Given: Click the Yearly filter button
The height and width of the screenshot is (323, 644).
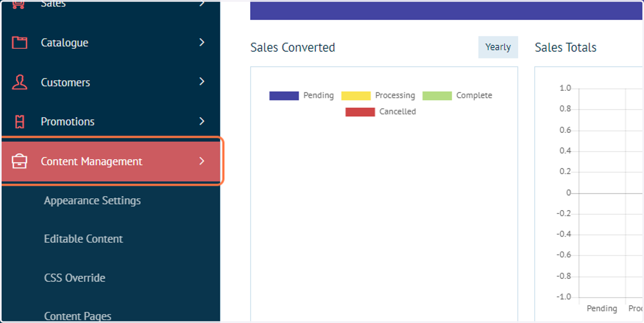Looking at the screenshot, I should [498, 47].
